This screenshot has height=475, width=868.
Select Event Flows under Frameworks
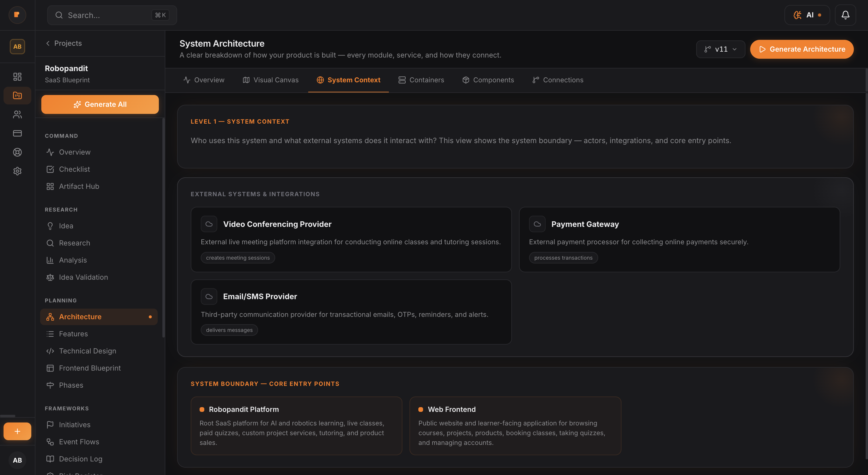[79, 442]
